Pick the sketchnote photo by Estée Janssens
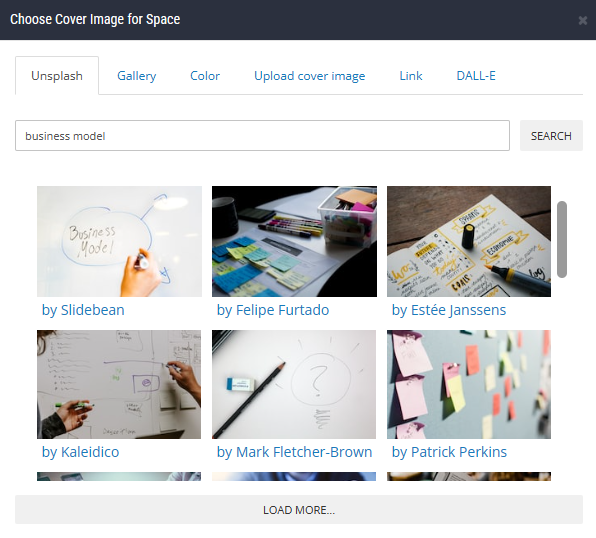596x538 pixels. pyautogui.click(x=469, y=241)
